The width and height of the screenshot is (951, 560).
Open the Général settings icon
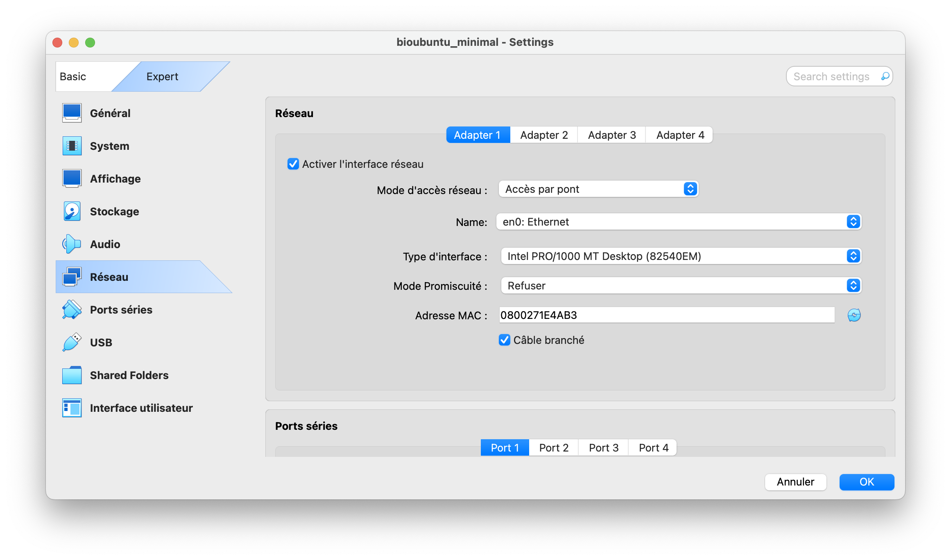click(72, 113)
